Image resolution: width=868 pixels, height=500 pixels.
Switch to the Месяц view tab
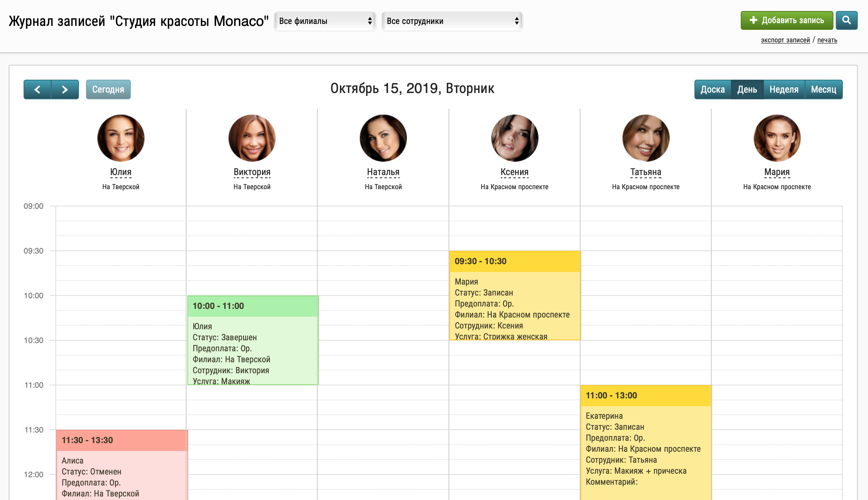pyautogui.click(x=823, y=89)
